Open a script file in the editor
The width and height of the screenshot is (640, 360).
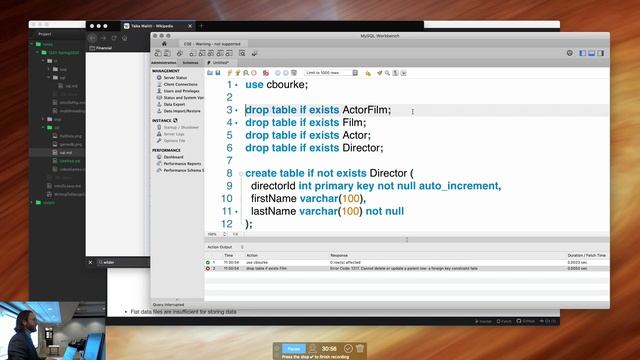(x=210, y=73)
